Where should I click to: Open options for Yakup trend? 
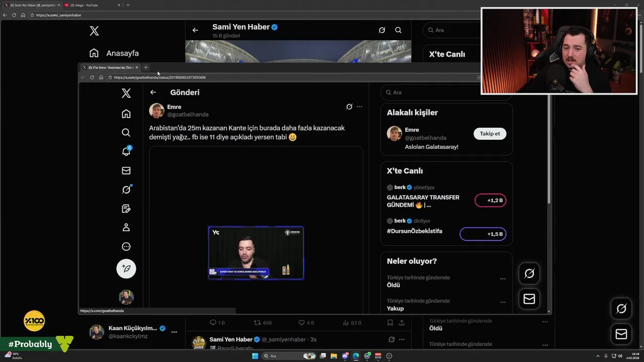pyautogui.click(x=503, y=302)
